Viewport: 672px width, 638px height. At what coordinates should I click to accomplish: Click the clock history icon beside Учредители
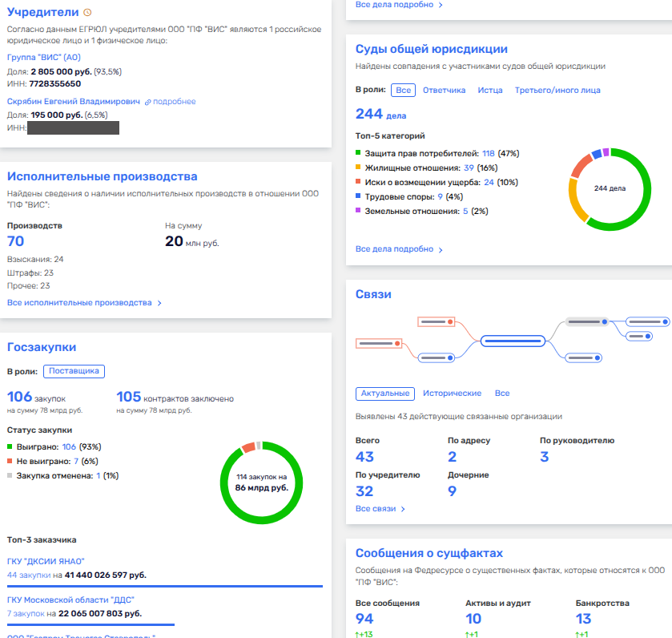[87, 13]
